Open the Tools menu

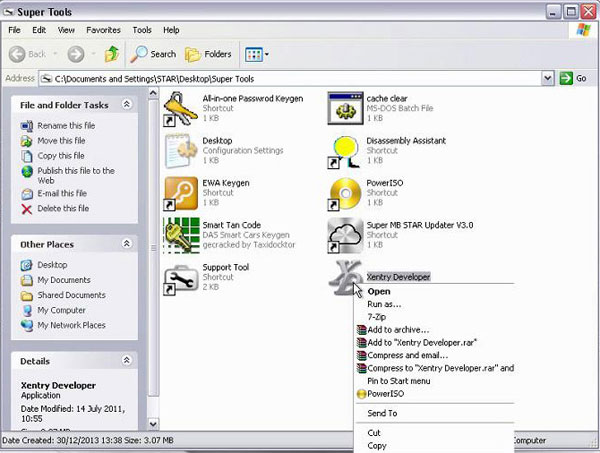142,30
